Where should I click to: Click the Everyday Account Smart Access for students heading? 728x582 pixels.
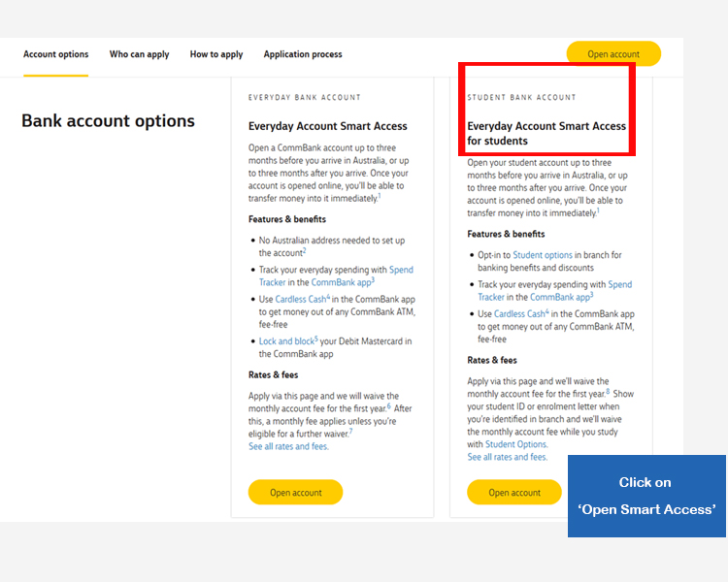546,133
